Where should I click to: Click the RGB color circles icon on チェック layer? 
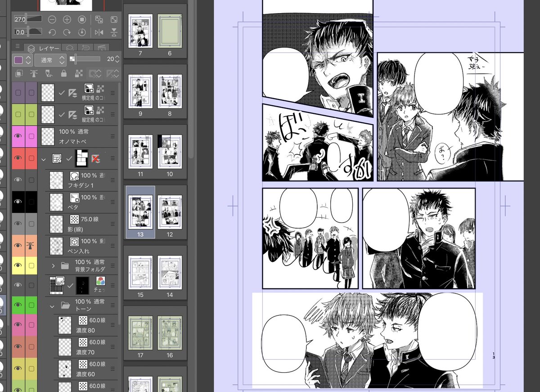[101, 281]
